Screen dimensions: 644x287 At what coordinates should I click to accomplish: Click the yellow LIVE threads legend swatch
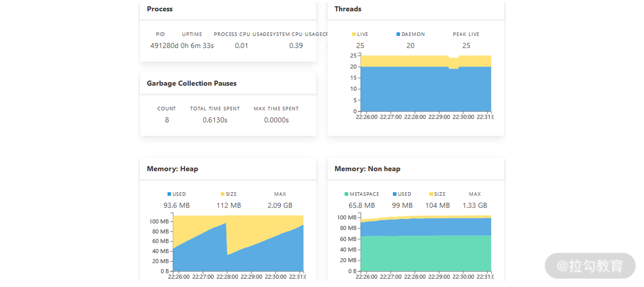click(x=354, y=34)
